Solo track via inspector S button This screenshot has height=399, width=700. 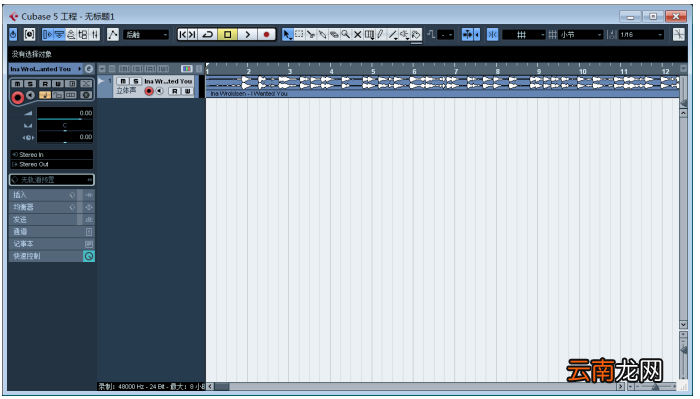(x=30, y=83)
